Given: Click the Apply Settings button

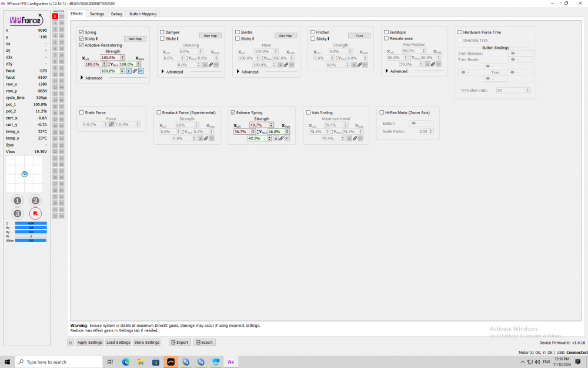Looking at the screenshot, I should tap(89, 342).
